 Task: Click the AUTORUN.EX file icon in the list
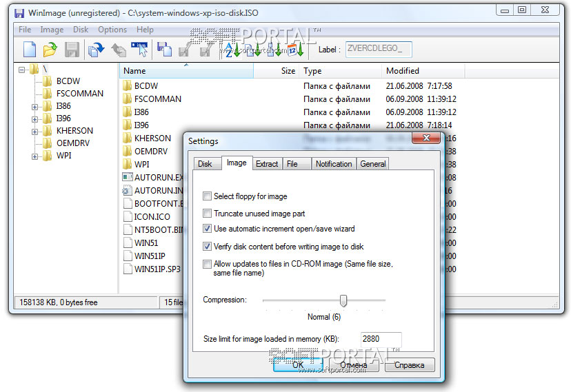pos(127,177)
